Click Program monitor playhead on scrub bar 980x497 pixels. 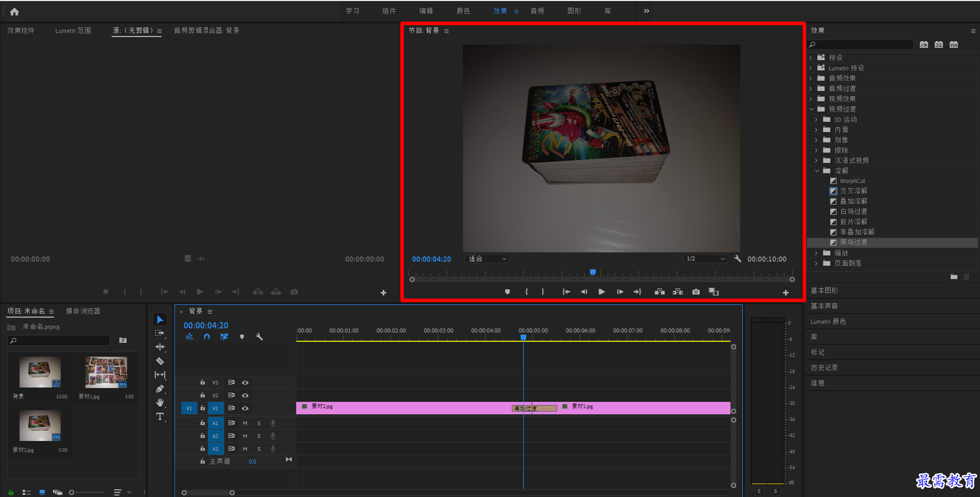[593, 272]
